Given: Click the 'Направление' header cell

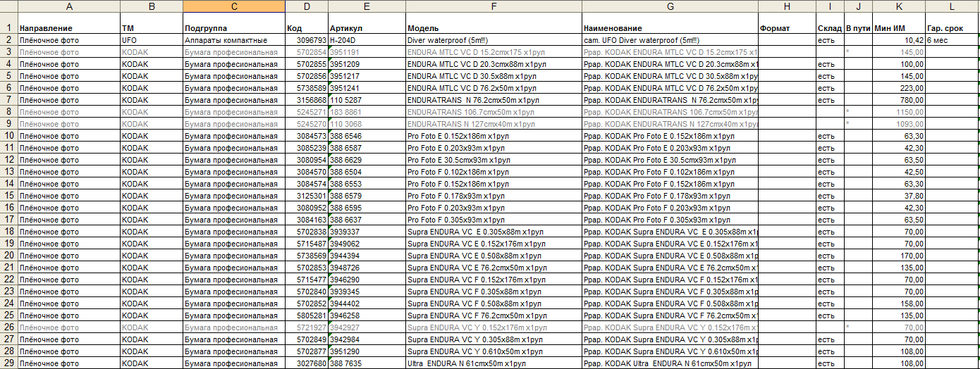Looking at the screenshot, I should [x=69, y=24].
